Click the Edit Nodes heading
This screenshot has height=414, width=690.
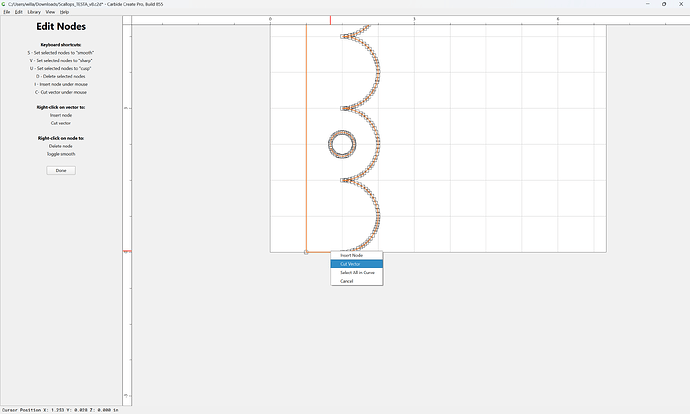coord(61,26)
